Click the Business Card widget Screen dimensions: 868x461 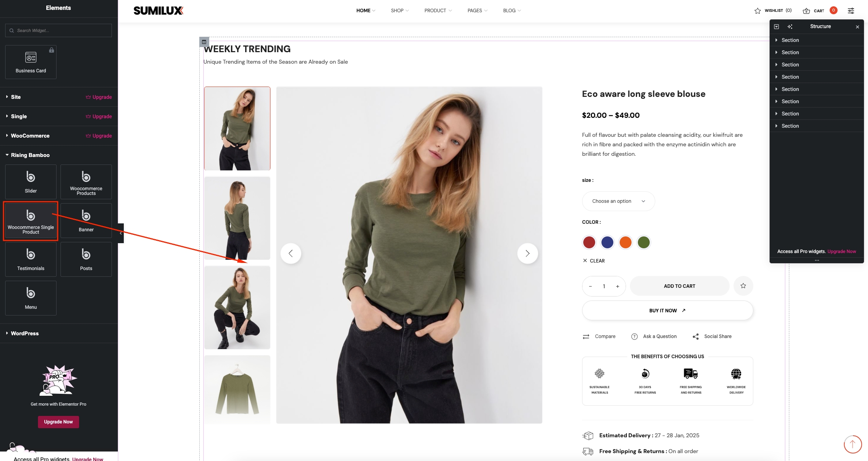pyautogui.click(x=30, y=62)
